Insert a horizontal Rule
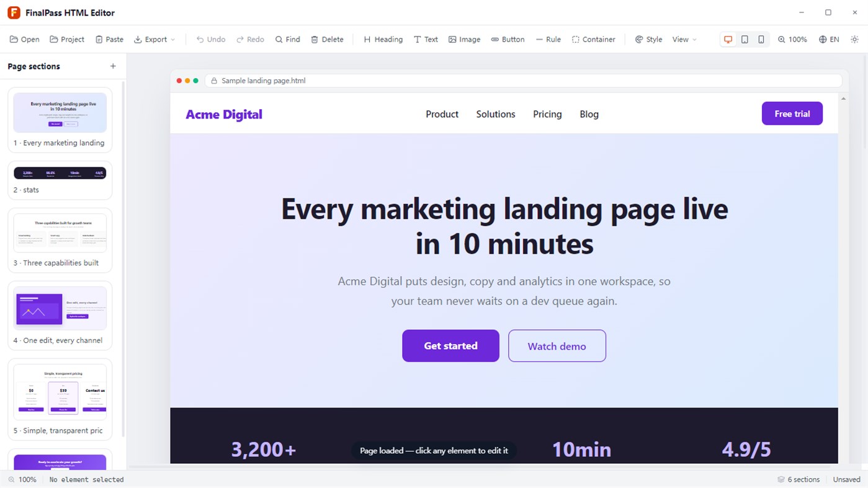Viewport: 868px width, 488px height. 548,39
